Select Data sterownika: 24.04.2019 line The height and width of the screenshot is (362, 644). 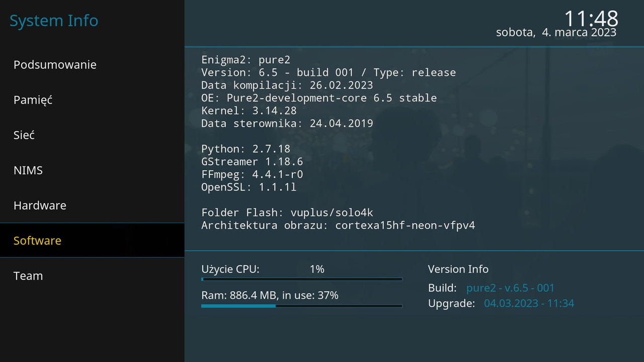[x=287, y=123]
